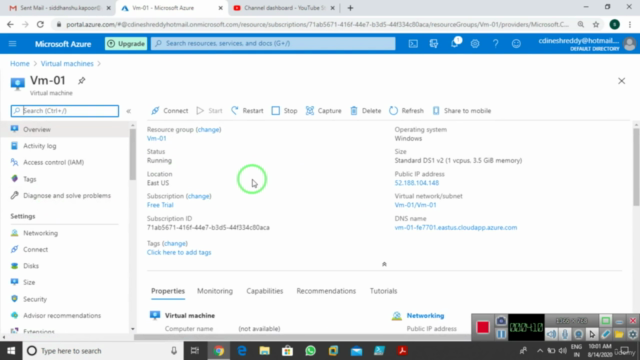Bookmark this page with the star
Image resolution: width=640 pixels, height=360 pixels.
tap(596, 24)
